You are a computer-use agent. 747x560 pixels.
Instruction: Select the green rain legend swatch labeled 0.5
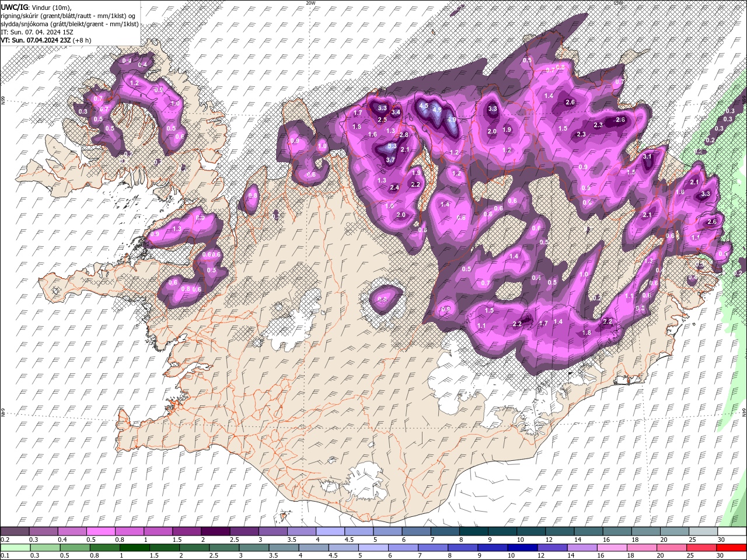pyautogui.click(x=74, y=548)
